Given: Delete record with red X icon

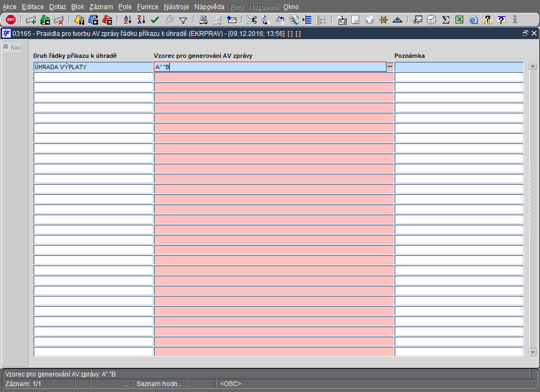Looking at the screenshot, I should point(58,20).
